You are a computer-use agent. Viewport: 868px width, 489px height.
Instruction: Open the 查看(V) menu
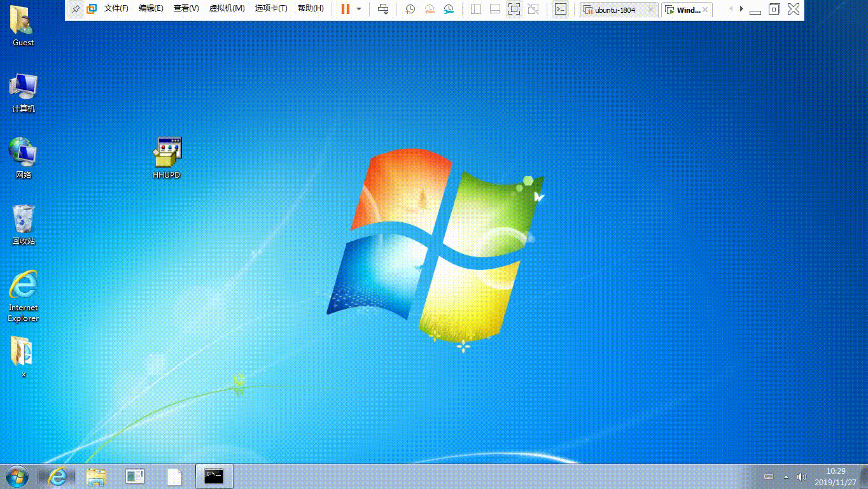(186, 9)
